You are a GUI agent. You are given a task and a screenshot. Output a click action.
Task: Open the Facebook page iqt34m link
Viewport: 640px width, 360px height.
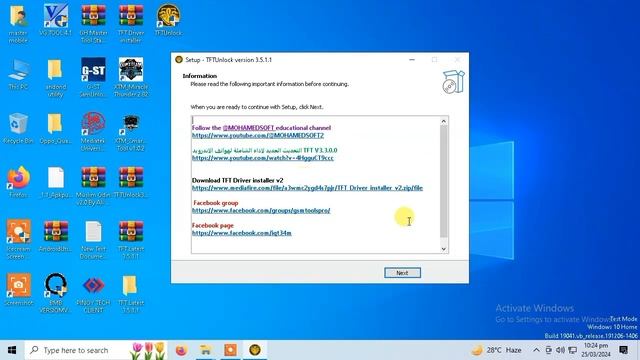click(242, 233)
